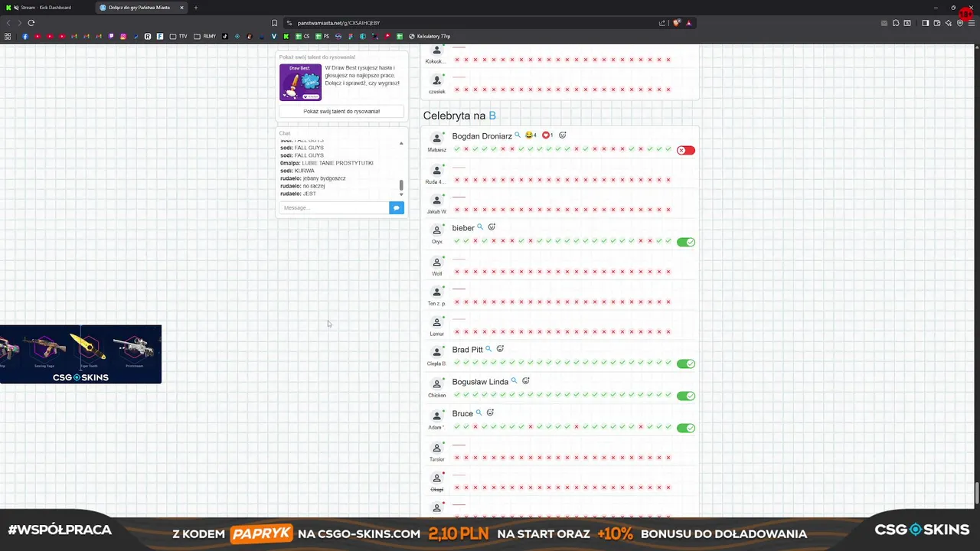Viewport: 980px width, 551px height.
Task: Open Brave Wallet icon
Action: click(937, 23)
